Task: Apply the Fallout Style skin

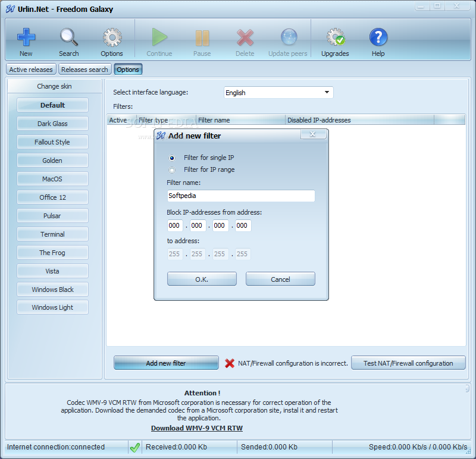Action: pos(52,142)
